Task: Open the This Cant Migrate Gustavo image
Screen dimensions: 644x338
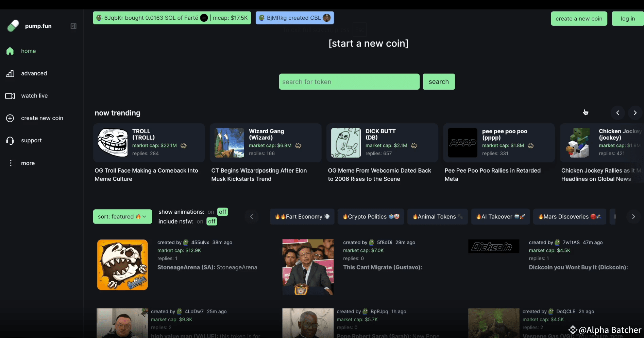Action: tap(308, 267)
